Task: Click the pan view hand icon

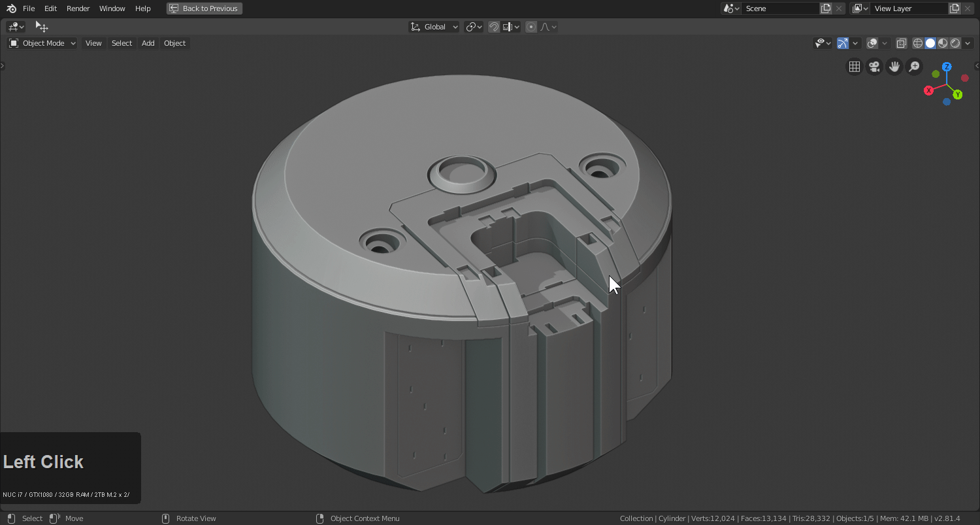Action: click(894, 67)
